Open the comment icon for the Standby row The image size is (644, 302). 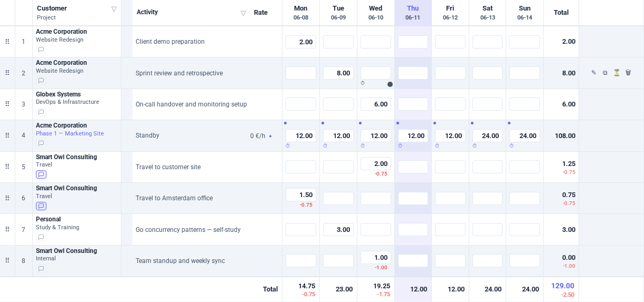41,143
